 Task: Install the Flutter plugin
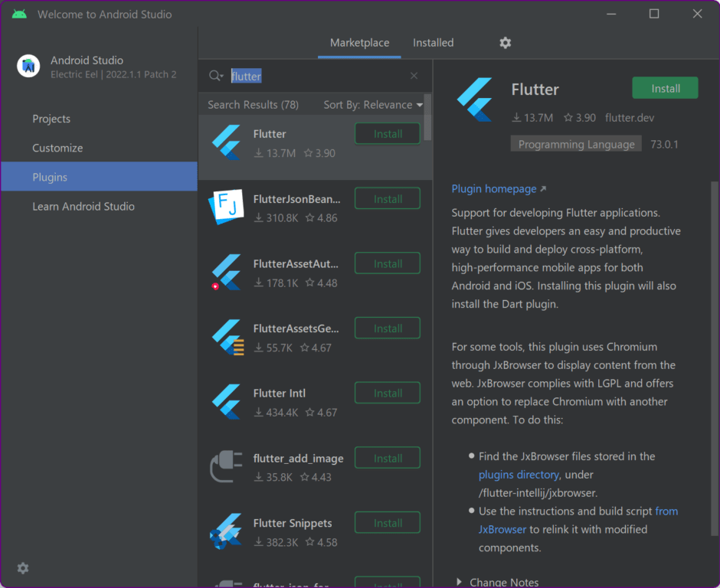click(665, 87)
